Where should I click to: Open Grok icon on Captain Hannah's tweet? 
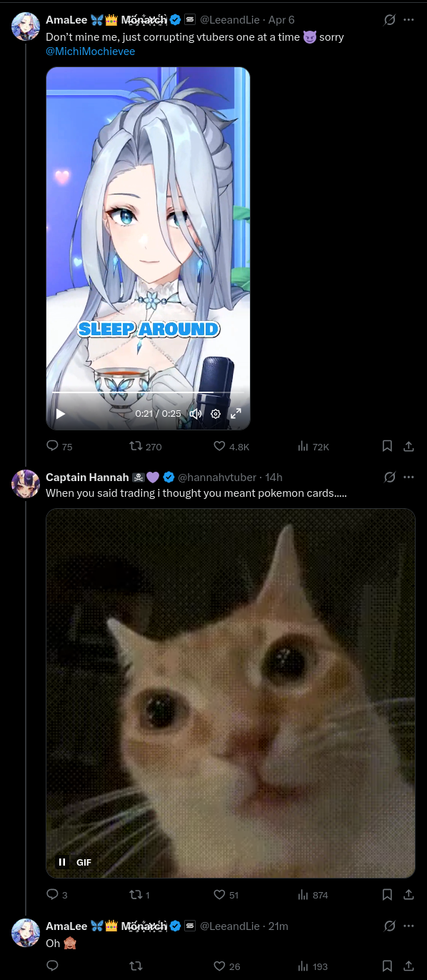pos(390,477)
